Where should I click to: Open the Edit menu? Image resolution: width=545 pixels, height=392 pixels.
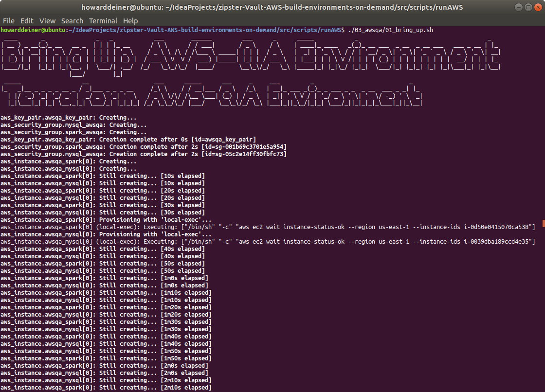[27, 21]
